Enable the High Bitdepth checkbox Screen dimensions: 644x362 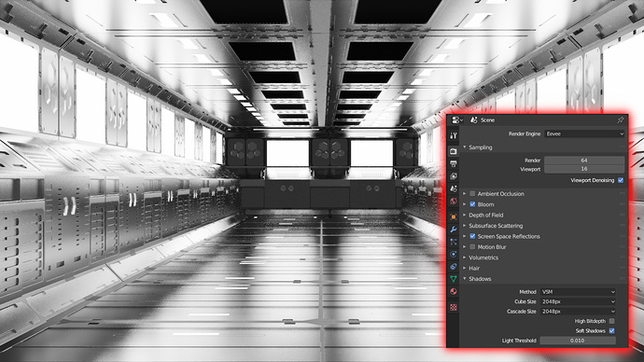pos(612,321)
